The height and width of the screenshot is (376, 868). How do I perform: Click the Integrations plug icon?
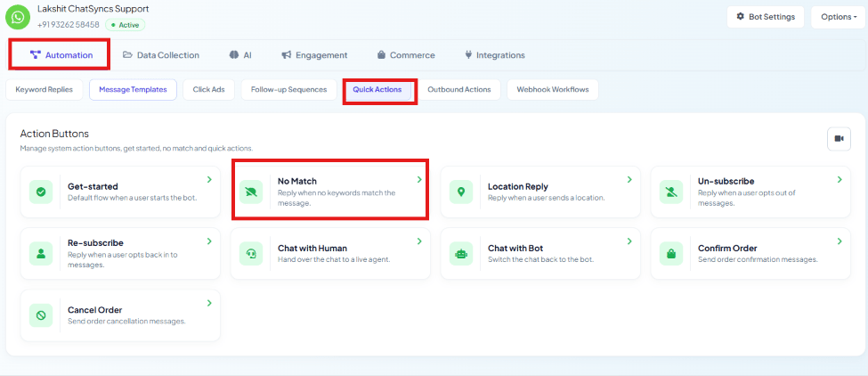[468, 55]
